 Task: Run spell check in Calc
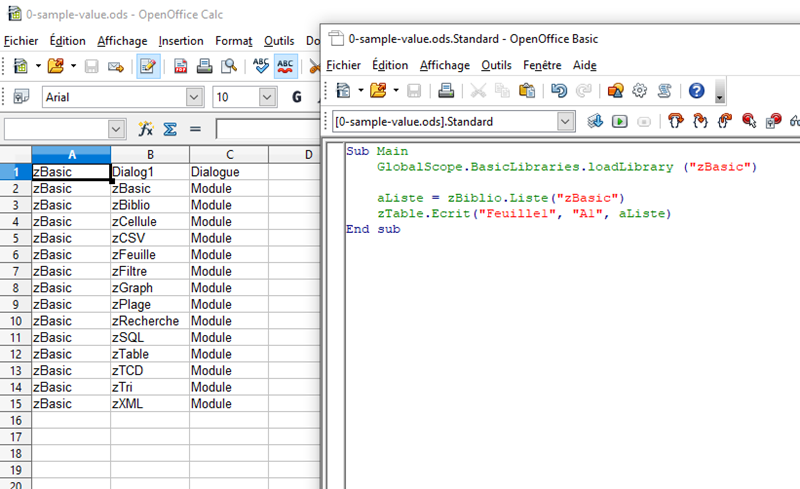(261, 66)
